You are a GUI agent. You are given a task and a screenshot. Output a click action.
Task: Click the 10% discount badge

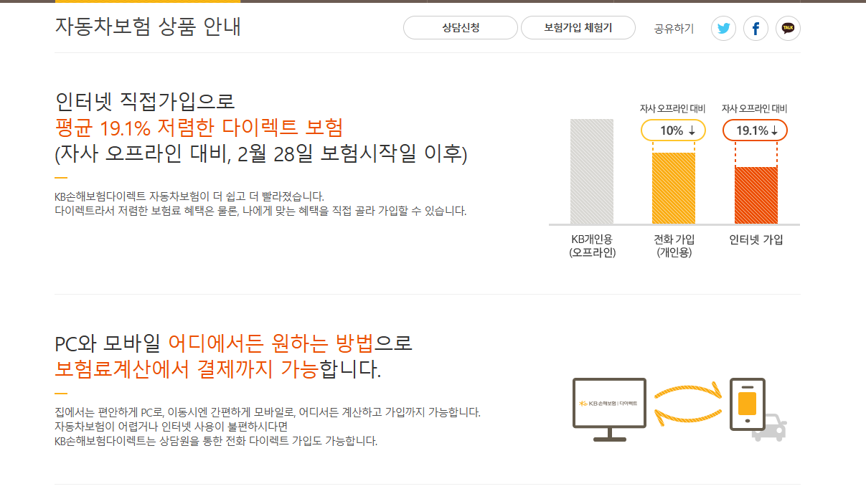pyautogui.click(x=673, y=130)
